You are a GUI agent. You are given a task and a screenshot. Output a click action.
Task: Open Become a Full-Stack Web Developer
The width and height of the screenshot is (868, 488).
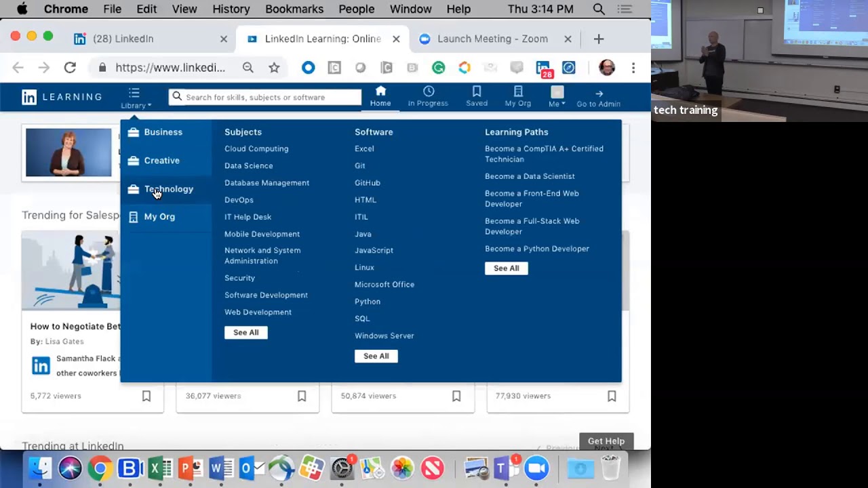532,226
